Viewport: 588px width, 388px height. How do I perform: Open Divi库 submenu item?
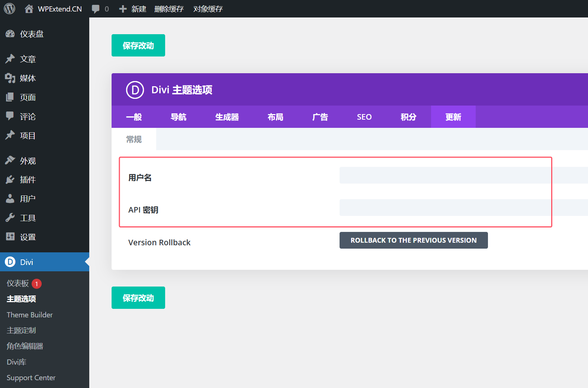pyautogui.click(x=17, y=362)
